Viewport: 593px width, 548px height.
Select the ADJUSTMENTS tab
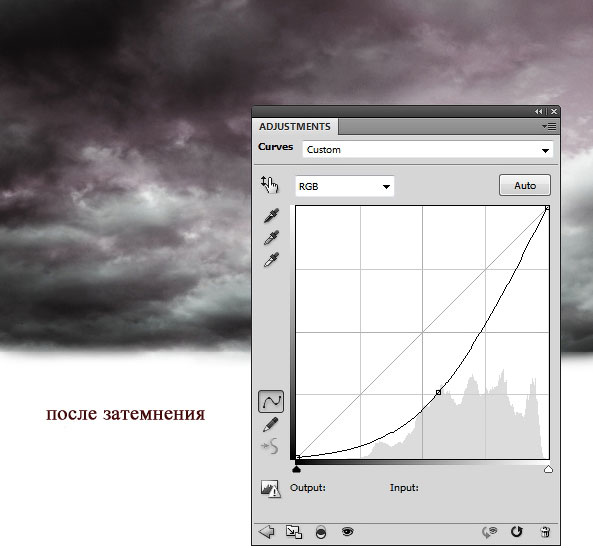click(295, 126)
